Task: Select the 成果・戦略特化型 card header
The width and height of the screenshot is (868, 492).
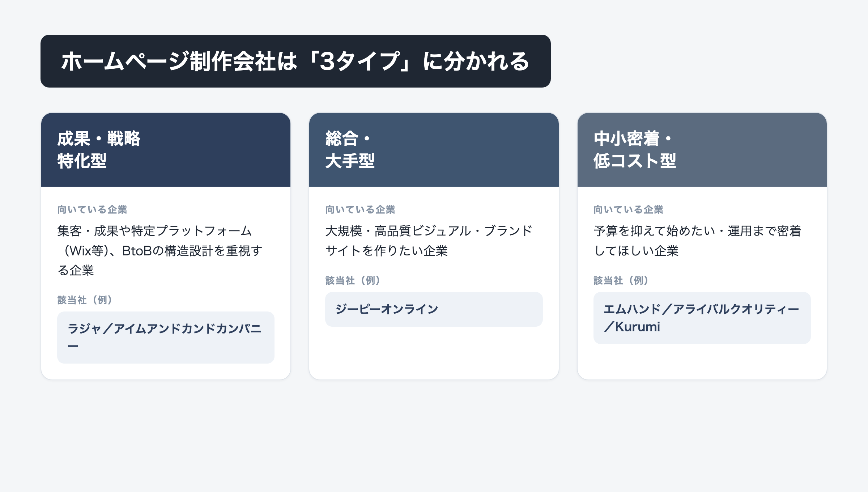Action: [x=166, y=150]
